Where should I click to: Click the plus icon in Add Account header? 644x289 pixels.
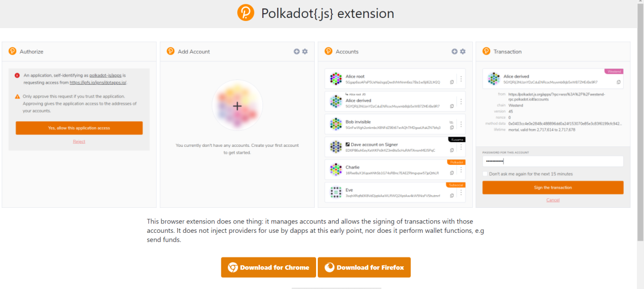click(296, 51)
